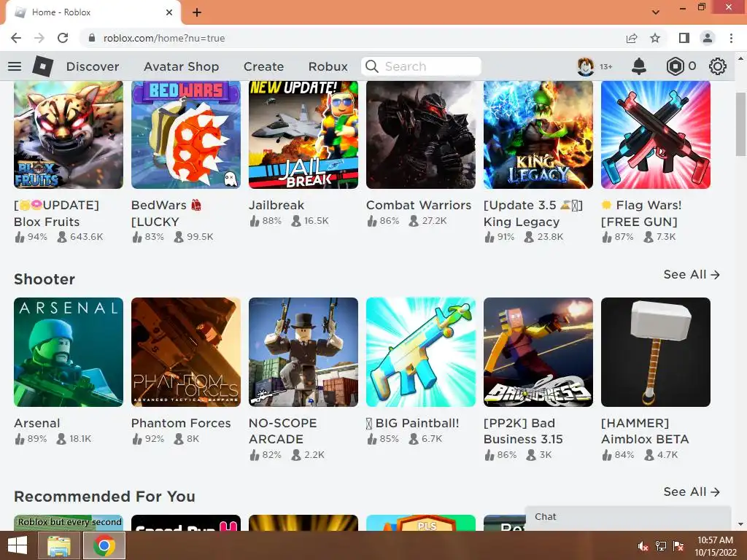Open the BedWars game thumbnail
The image size is (747, 560).
tap(186, 135)
